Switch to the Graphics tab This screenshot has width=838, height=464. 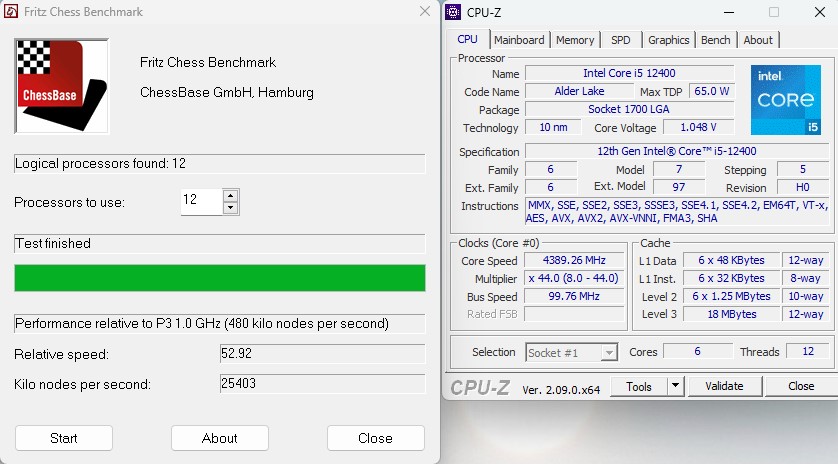pyautogui.click(x=669, y=40)
